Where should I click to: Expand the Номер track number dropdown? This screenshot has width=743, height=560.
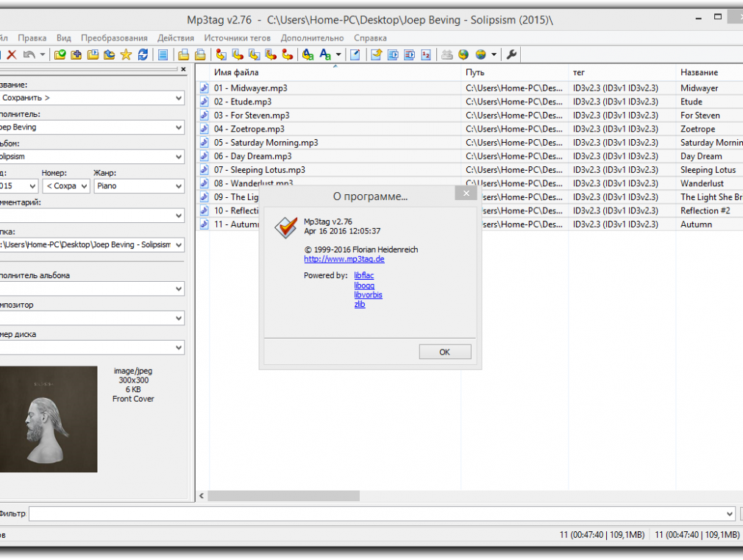(84, 186)
